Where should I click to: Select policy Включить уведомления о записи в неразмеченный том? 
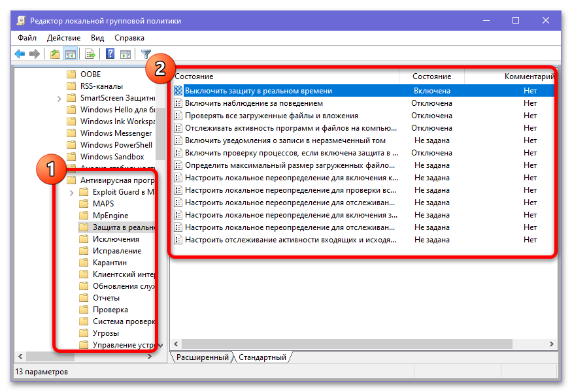[x=285, y=140]
